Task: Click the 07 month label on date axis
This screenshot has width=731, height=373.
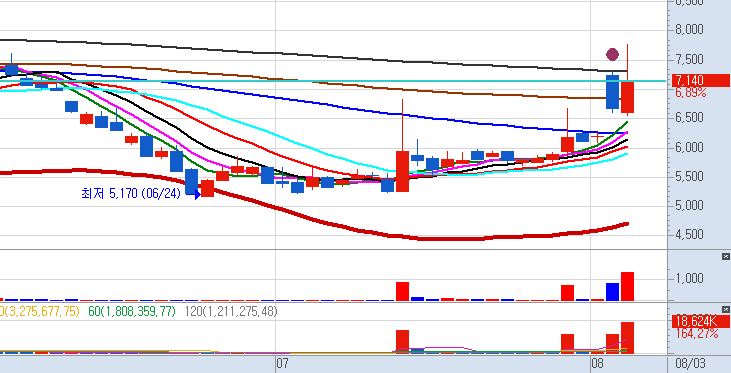Action: tap(282, 364)
